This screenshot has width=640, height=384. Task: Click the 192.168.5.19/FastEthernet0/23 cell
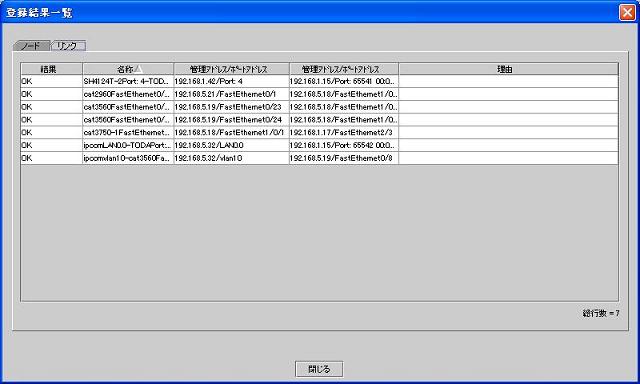[x=231, y=107]
